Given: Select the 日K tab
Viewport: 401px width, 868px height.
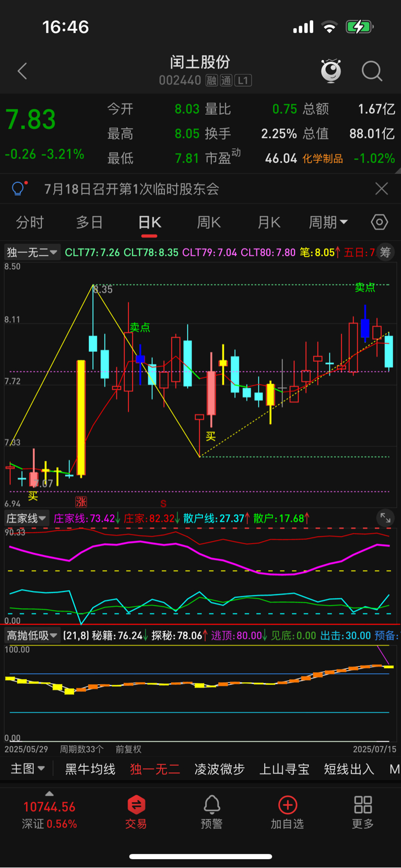Looking at the screenshot, I should point(149,222).
